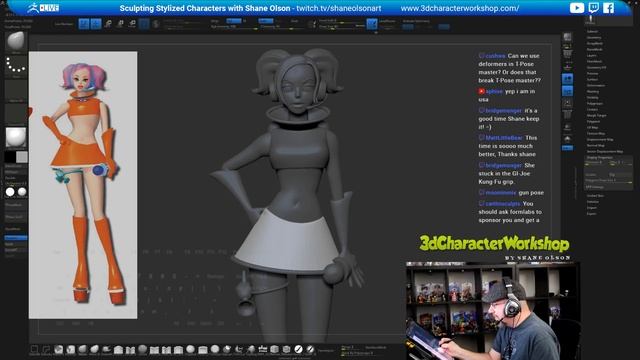Viewport: 640px width, 360px height.
Task: Expand the Texture Map subpalette
Action: [x=596, y=133]
